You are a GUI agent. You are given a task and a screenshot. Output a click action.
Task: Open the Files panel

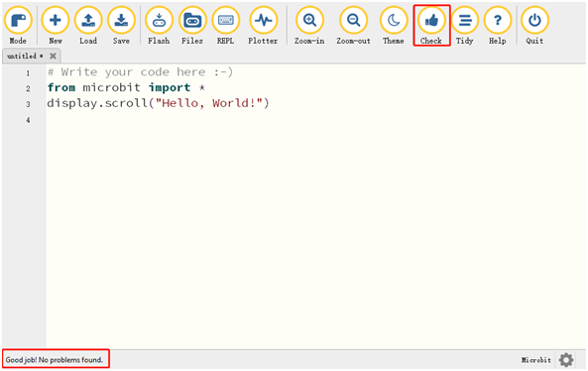click(x=192, y=25)
